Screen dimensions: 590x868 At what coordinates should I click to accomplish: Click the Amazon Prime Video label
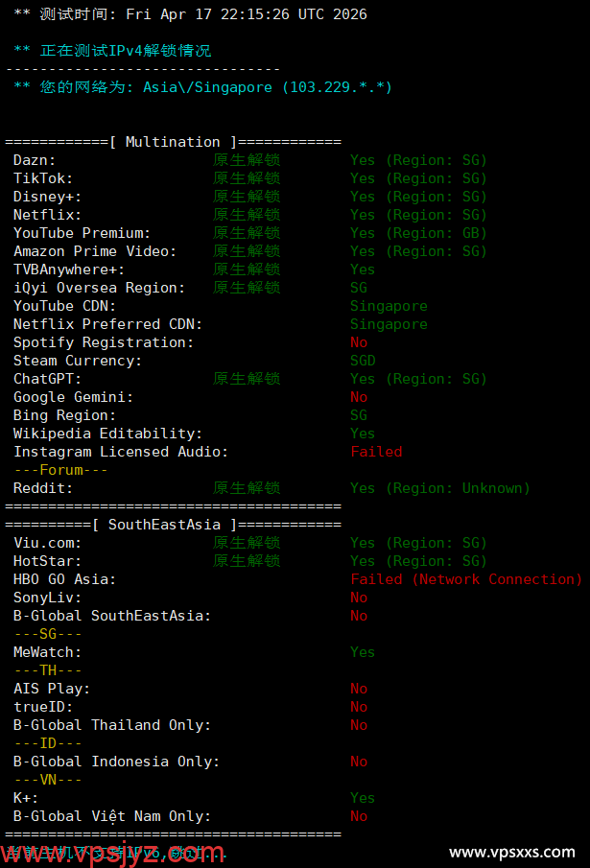coord(95,251)
